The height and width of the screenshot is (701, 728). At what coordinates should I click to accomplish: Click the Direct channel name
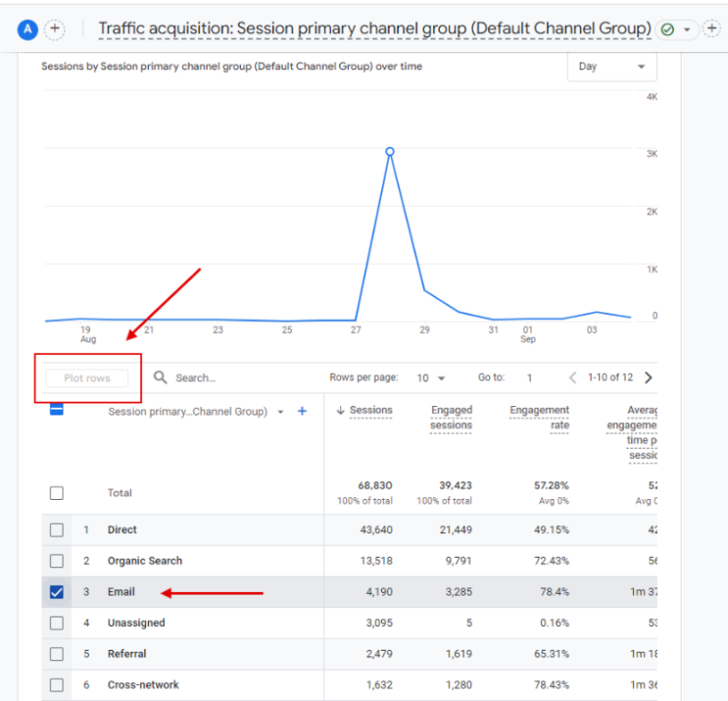122,530
